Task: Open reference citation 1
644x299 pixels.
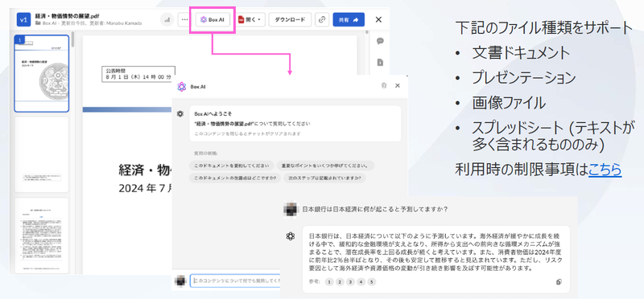Action: coord(329,282)
